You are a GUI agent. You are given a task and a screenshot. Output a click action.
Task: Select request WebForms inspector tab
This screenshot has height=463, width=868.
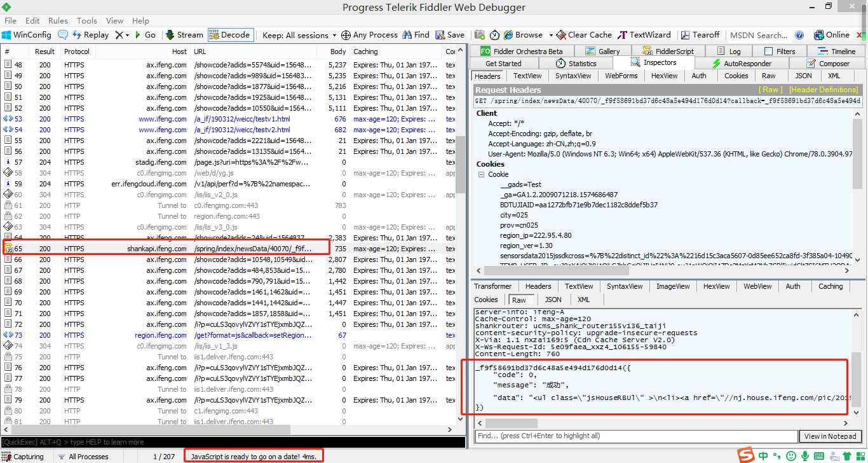tap(621, 76)
